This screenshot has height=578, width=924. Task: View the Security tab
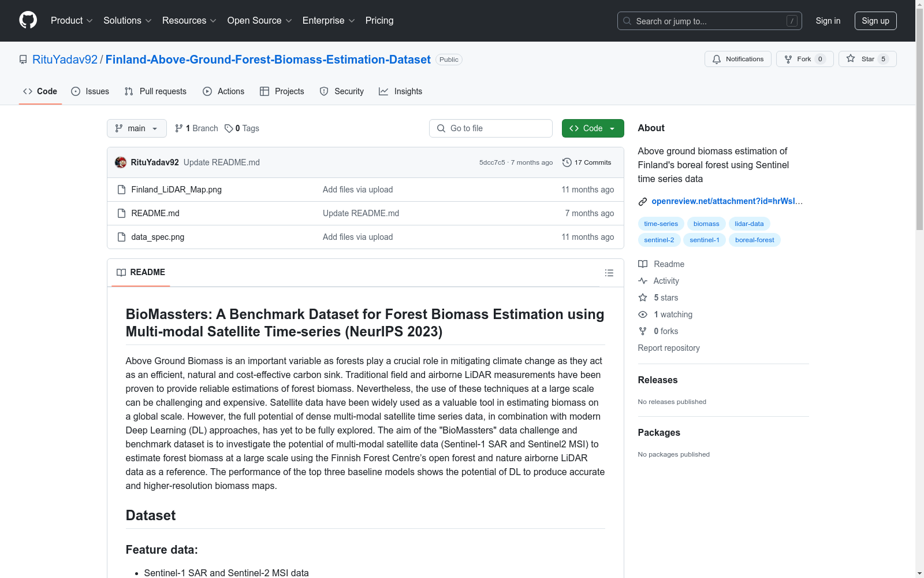[342, 91]
